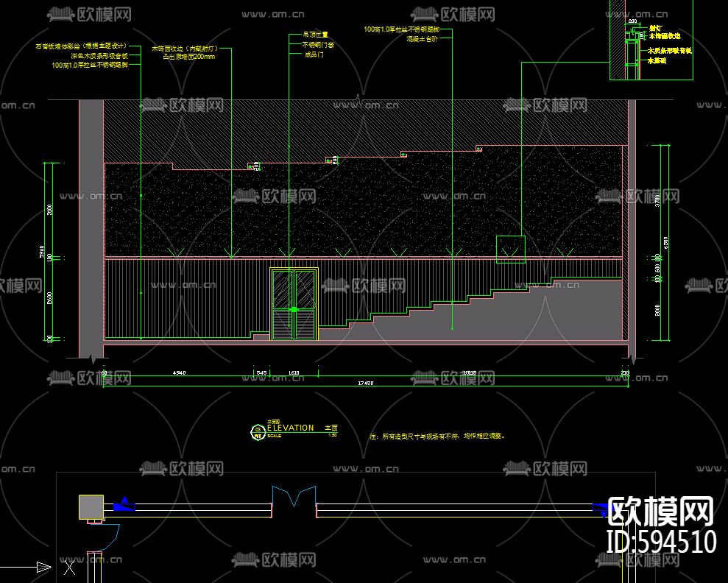Select the 射灯 label in section detail
Viewport: 728px width, 583px height.
(x=655, y=28)
